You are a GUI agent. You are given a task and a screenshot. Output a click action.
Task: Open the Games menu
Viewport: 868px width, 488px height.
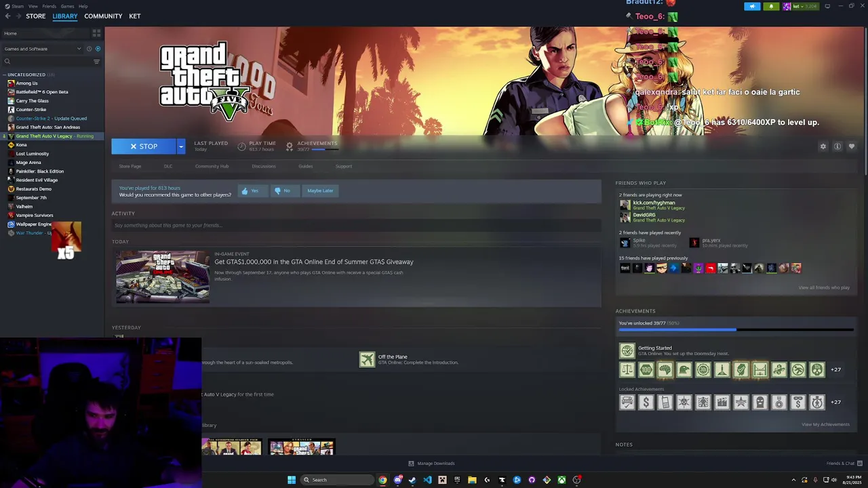(x=67, y=6)
